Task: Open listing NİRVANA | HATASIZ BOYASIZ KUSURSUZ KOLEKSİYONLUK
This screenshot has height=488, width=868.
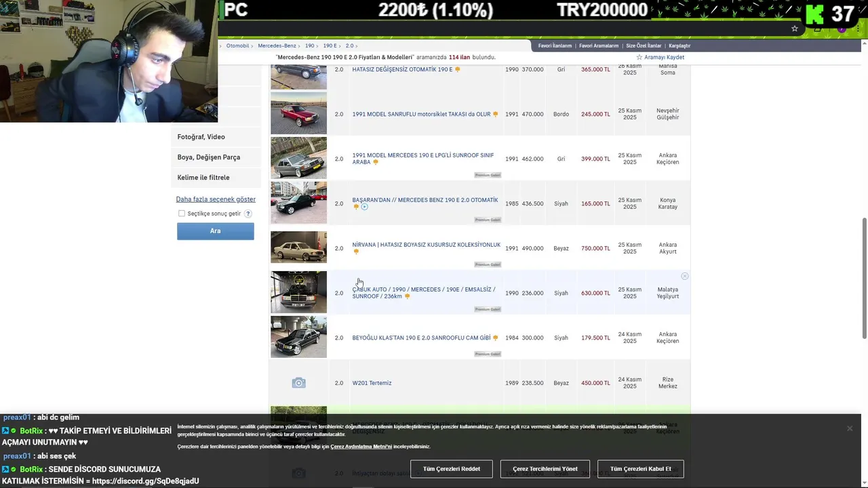Action: coord(427,245)
